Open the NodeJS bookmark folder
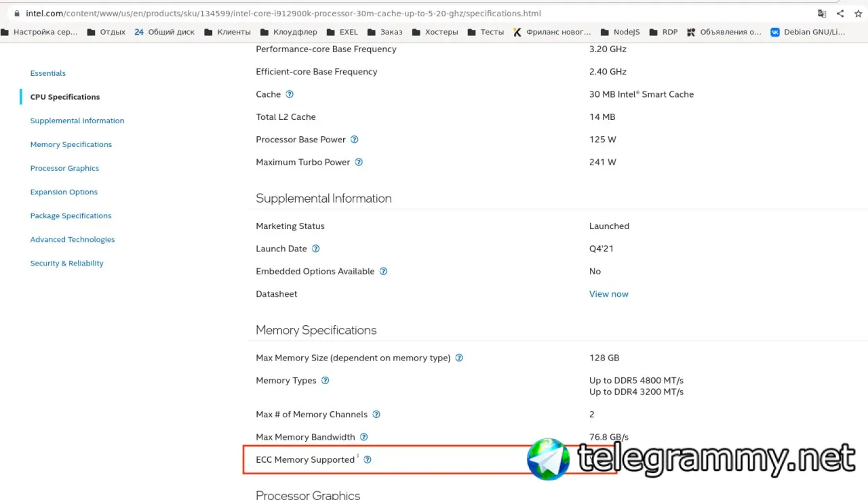This screenshot has height=500, width=868. point(619,32)
